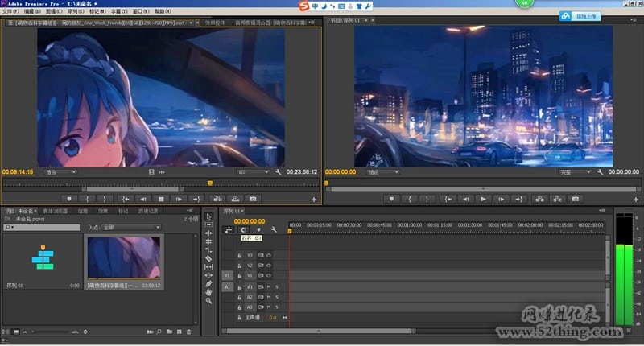Open the 字幕 menu
This screenshot has width=644, height=346.
pos(119,11)
